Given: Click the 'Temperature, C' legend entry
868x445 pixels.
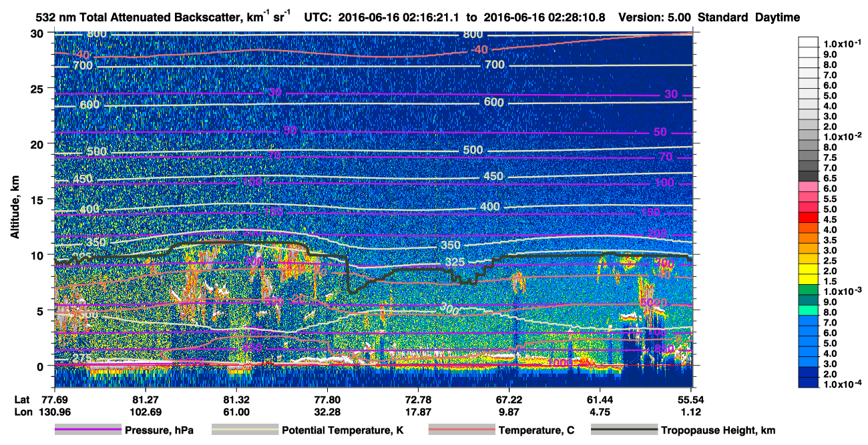Looking at the screenshot, I should pos(535,430).
